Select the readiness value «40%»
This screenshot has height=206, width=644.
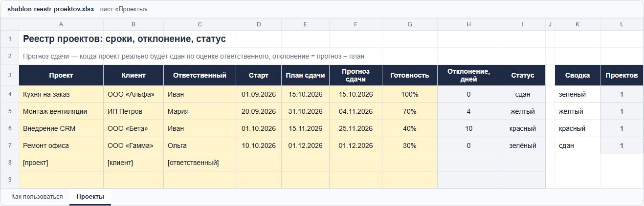[x=410, y=128]
